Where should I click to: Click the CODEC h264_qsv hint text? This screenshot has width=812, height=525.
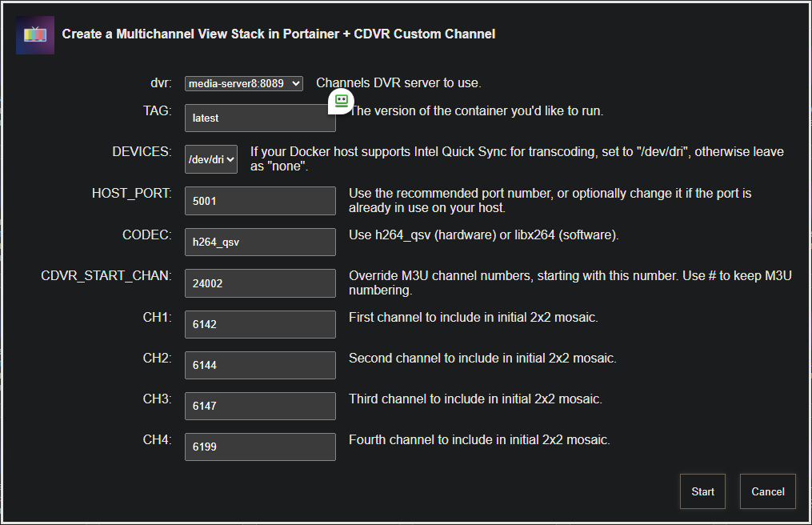483,235
